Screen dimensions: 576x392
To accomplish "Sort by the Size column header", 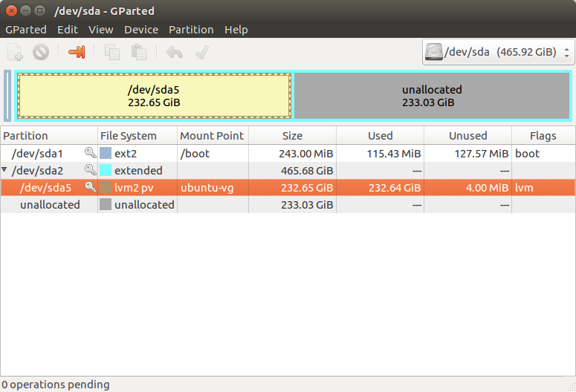I will pyautogui.click(x=292, y=136).
